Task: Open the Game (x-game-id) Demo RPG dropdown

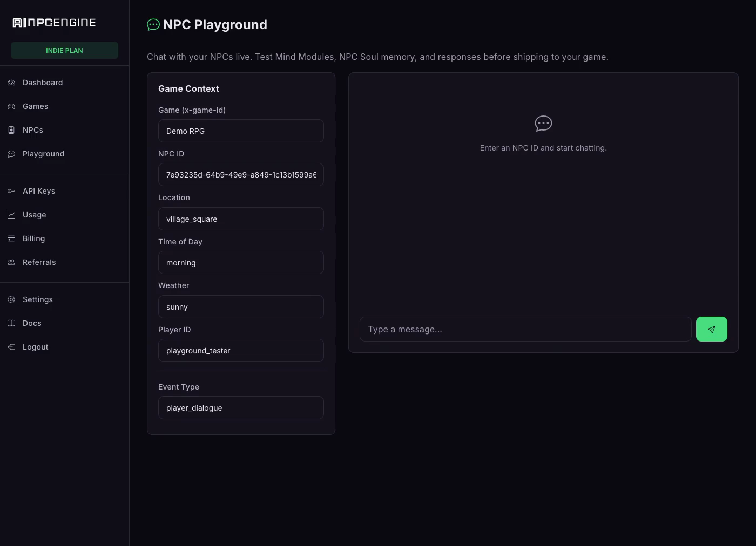Action: 241,131
